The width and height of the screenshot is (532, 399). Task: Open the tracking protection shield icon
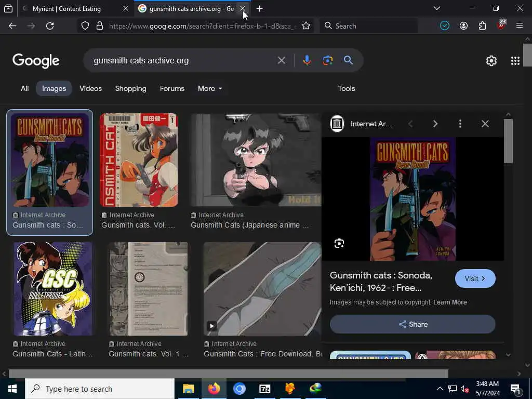point(85,26)
